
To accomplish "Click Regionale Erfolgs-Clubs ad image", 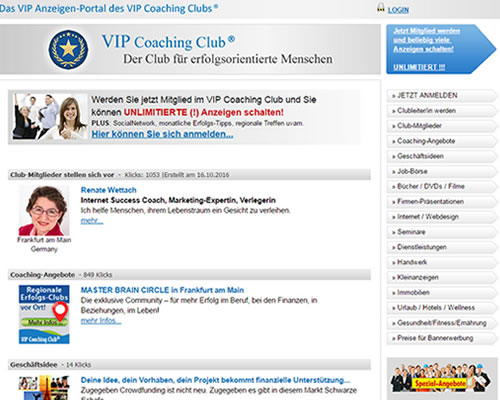I will (x=44, y=314).
